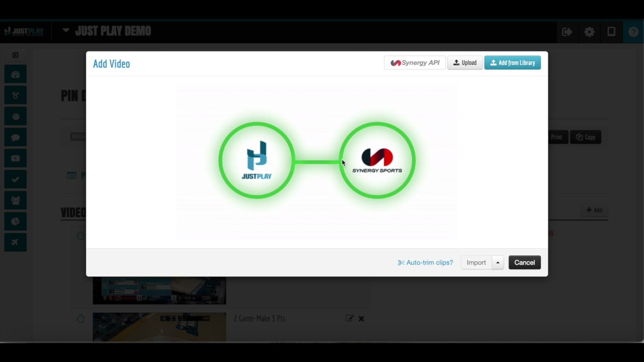Edit the 2 Game-Make 3 Pts clip
Image resolution: width=644 pixels, height=362 pixels.
pos(349,318)
